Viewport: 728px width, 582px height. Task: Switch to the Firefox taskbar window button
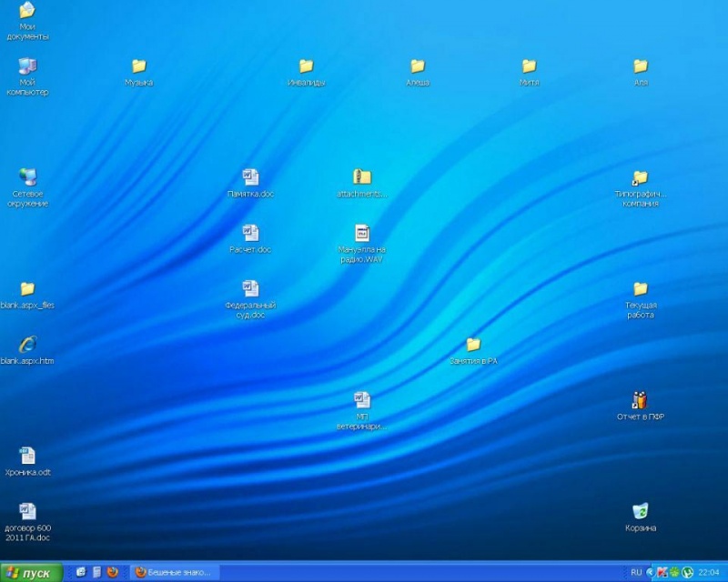pos(173,573)
